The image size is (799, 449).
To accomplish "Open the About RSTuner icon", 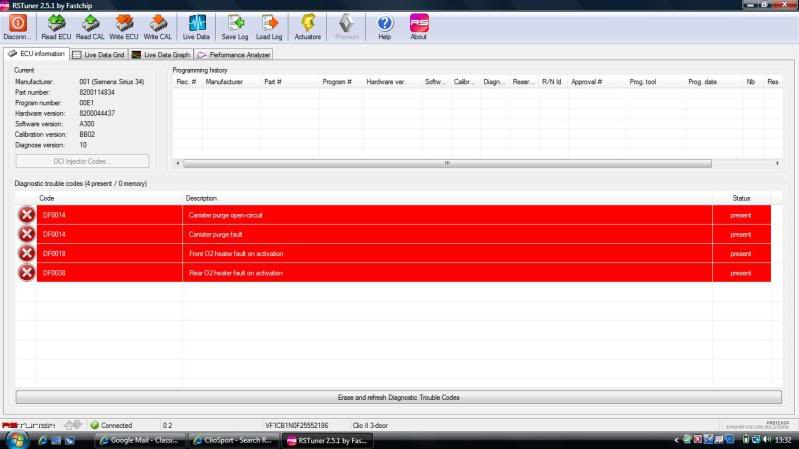I will (419, 25).
